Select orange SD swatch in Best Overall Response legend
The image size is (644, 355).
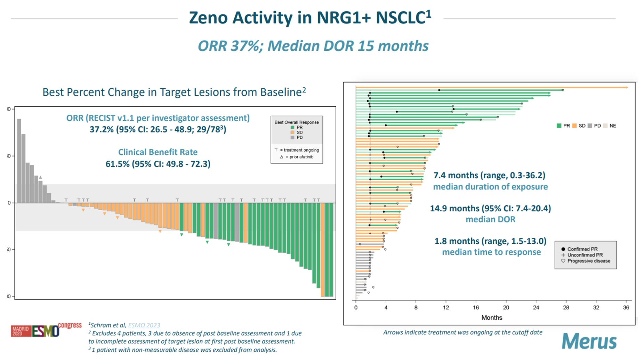coord(292,132)
